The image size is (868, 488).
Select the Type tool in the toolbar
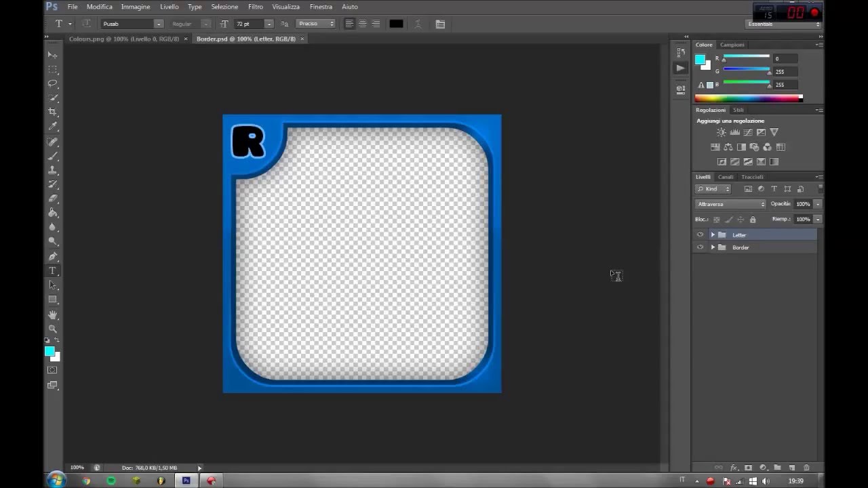(52, 270)
